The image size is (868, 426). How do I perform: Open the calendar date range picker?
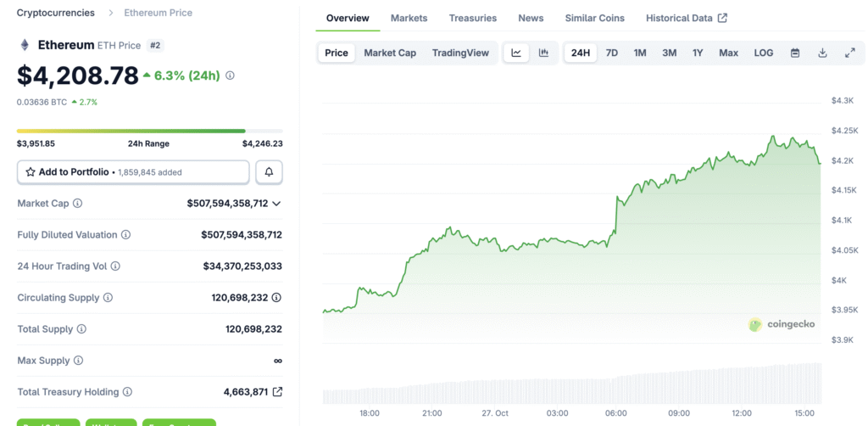click(795, 53)
